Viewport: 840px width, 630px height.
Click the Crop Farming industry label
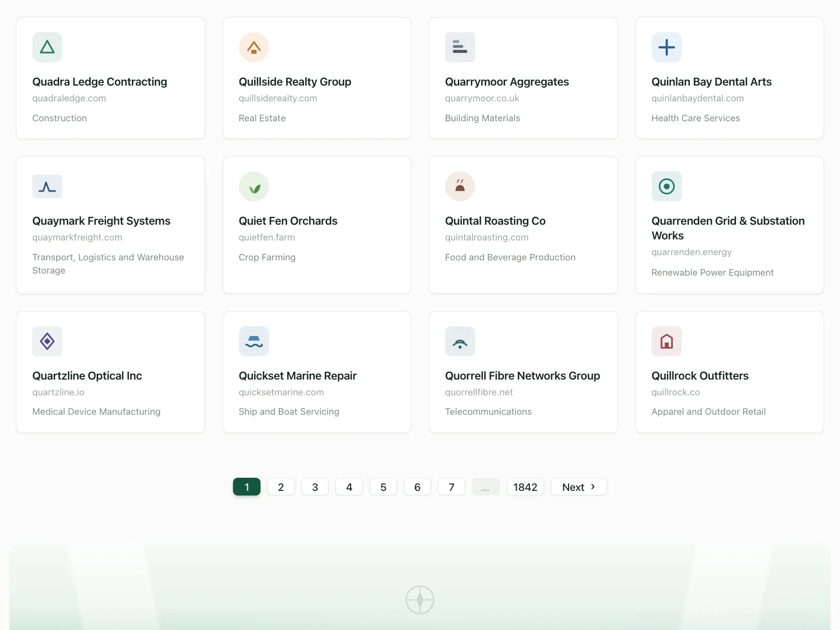(x=267, y=257)
